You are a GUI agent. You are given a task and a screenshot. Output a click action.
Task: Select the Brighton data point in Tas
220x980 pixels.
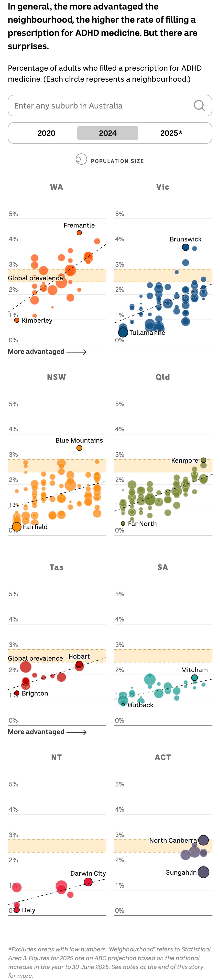coord(17,693)
